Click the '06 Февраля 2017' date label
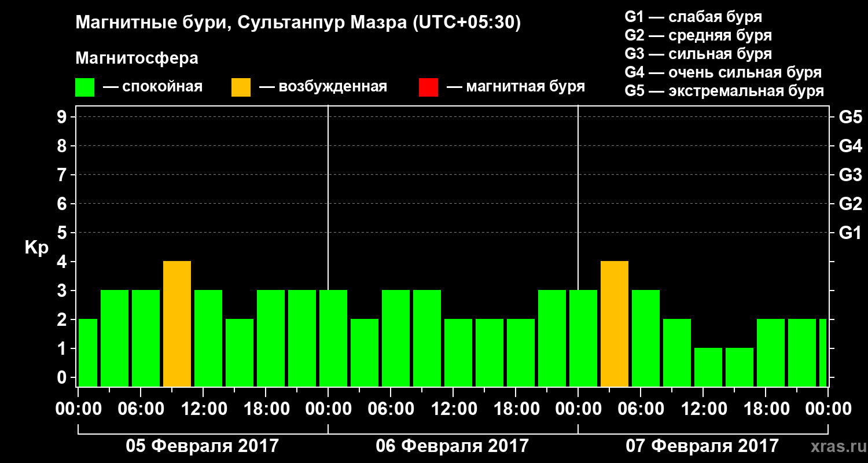868x463 pixels. (453, 446)
